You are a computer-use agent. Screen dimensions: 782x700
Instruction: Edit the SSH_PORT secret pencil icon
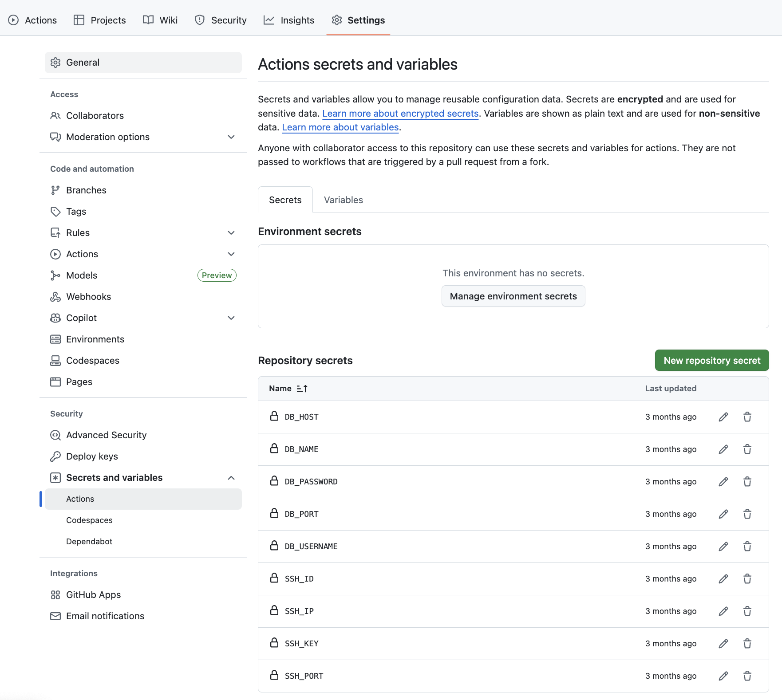pos(723,676)
